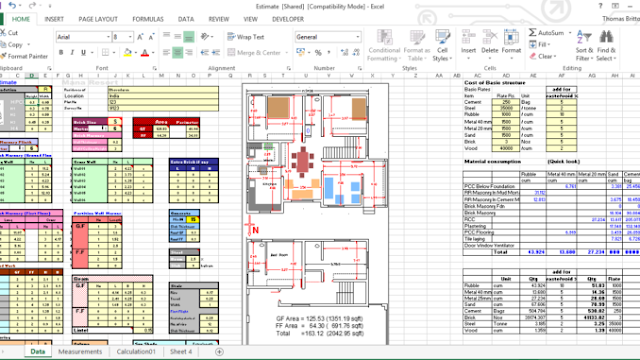Open the Fill Color dropdown arrow
Viewport: 640px width, 360px height.
click(136, 53)
